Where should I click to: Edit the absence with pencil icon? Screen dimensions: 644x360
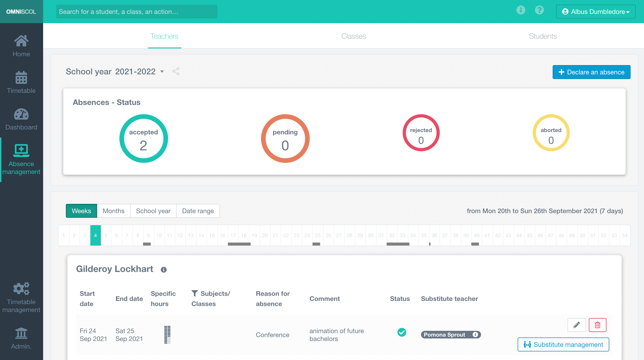click(576, 325)
